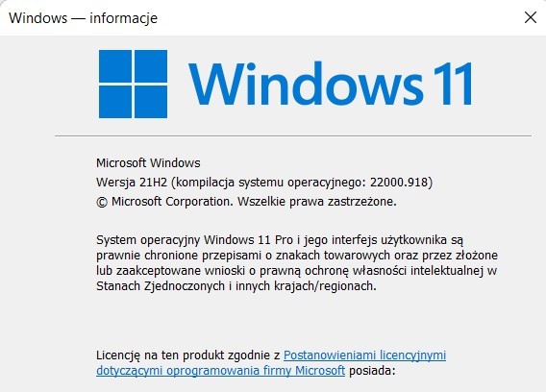The height and width of the screenshot is (392, 546).
Task: Click the Windows — informacje title text
Action: coord(84,17)
